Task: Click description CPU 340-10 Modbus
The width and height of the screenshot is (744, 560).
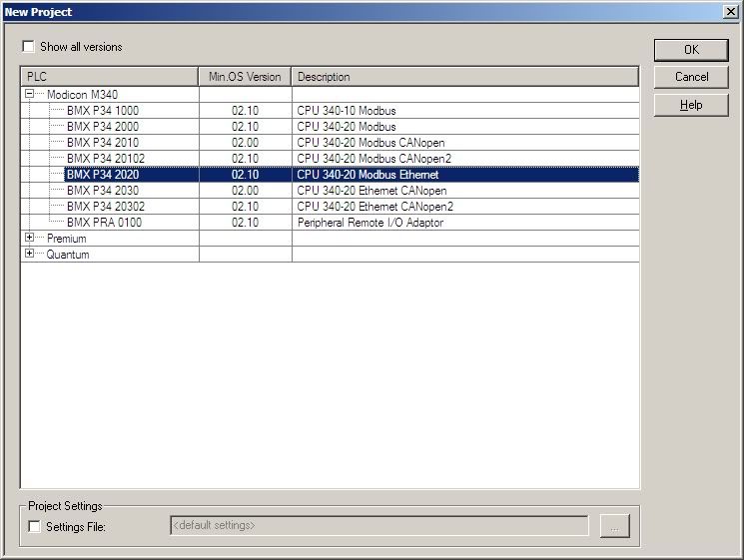Action: (x=346, y=111)
